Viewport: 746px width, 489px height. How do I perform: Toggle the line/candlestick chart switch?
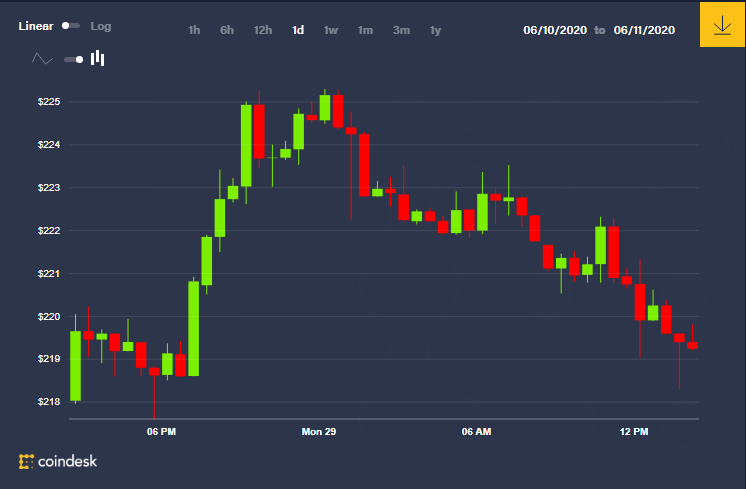pos(74,59)
